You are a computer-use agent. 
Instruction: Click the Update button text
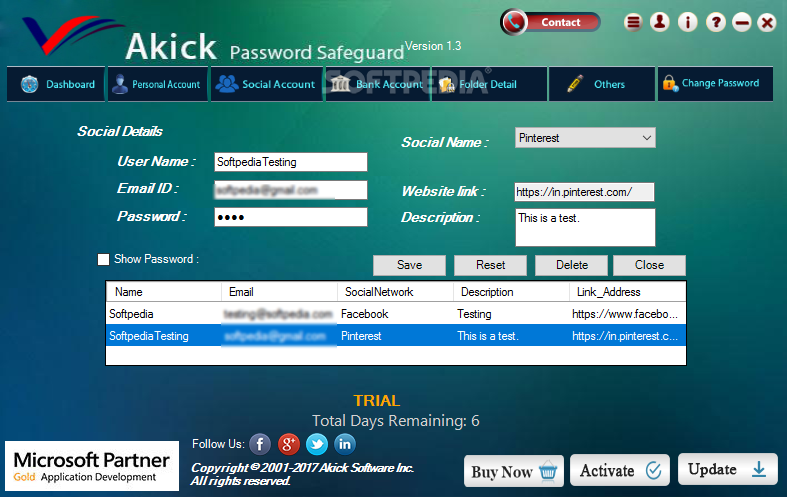click(712, 469)
